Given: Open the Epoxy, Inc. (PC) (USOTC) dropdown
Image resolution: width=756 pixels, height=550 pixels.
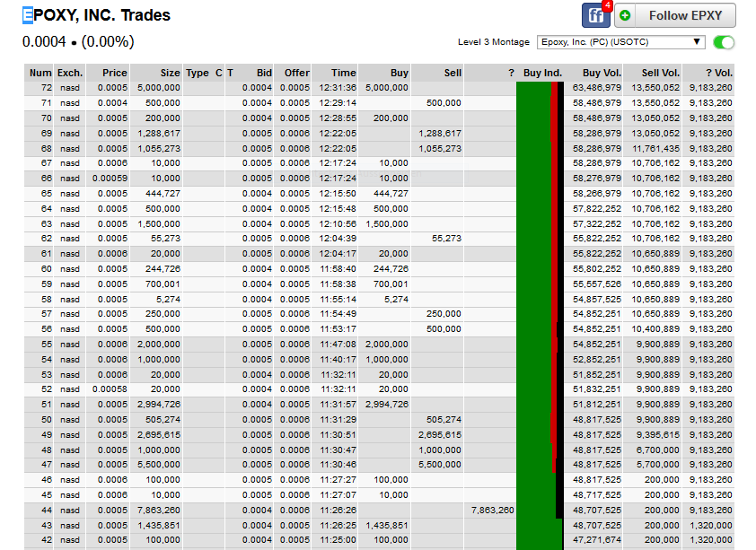Looking at the screenshot, I should click(x=621, y=42).
